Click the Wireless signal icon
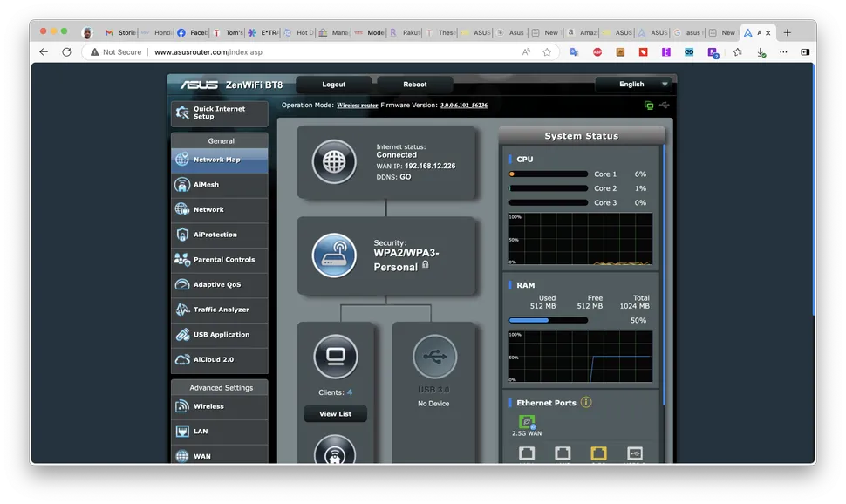Viewport: 846px width, 504px height. [182, 406]
